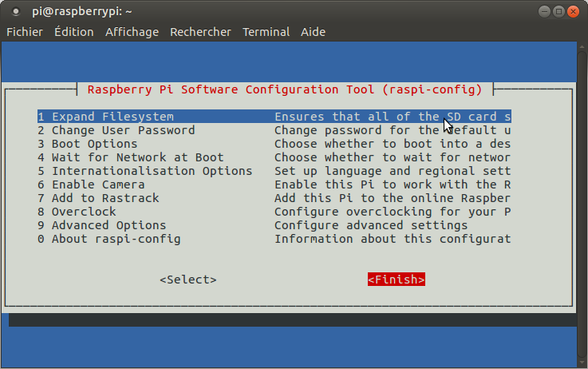Open the Fichier menu
The width and height of the screenshot is (588, 369).
pos(26,32)
